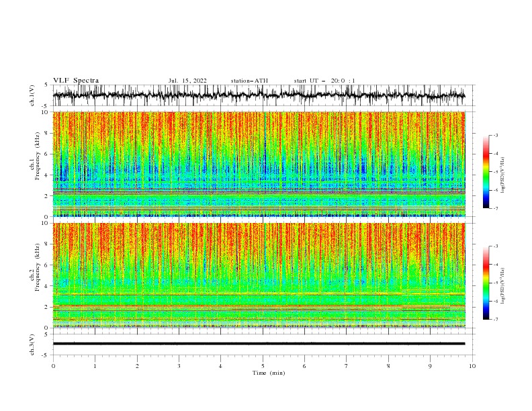
Task: Click the time axis tick label '0'
Action: tap(53, 366)
